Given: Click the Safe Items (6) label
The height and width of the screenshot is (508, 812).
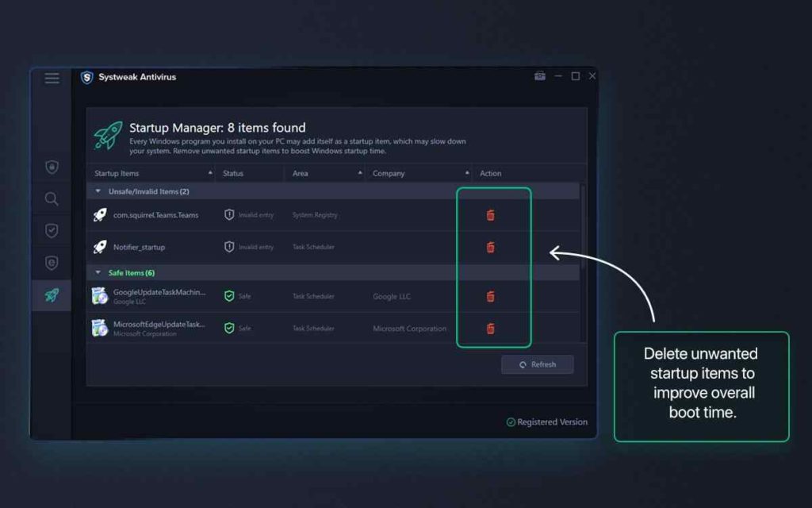Looking at the screenshot, I should pyautogui.click(x=132, y=273).
